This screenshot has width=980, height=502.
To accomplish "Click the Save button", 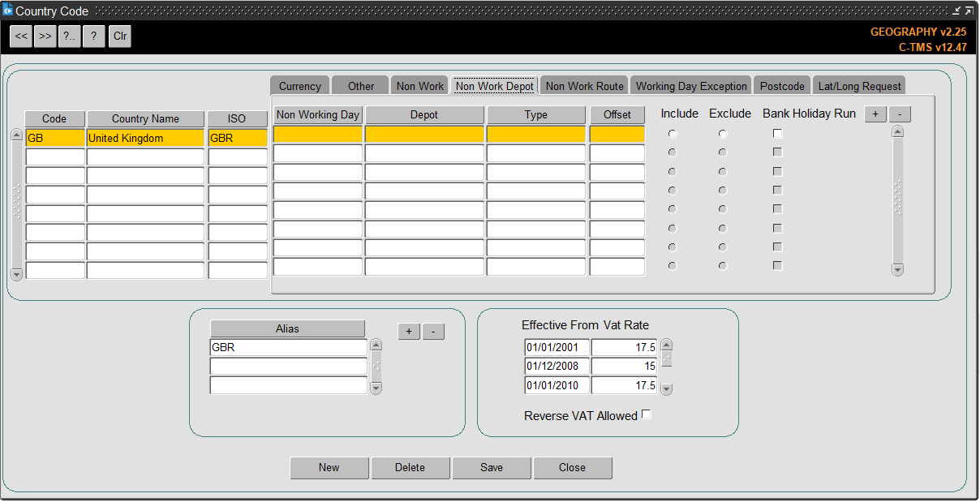I will (x=492, y=468).
